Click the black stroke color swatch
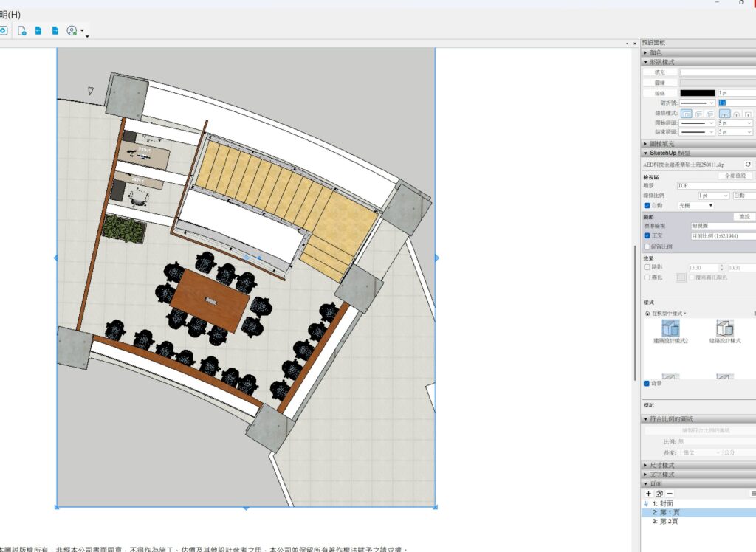The image size is (756, 552). pyautogui.click(x=697, y=93)
